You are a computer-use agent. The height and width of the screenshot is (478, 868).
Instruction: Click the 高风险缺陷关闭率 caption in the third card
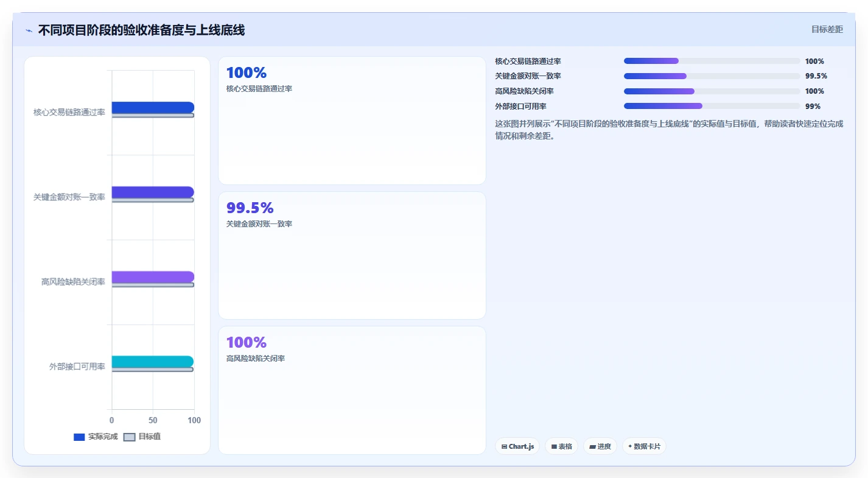pos(256,359)
